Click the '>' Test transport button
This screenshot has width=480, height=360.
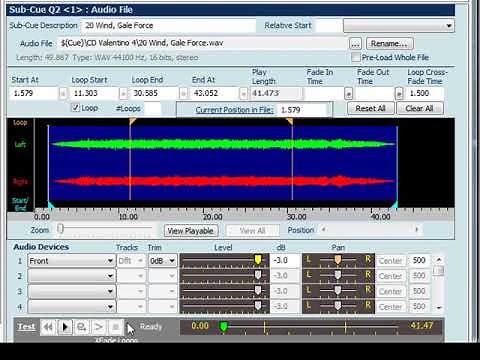[99, 327]
